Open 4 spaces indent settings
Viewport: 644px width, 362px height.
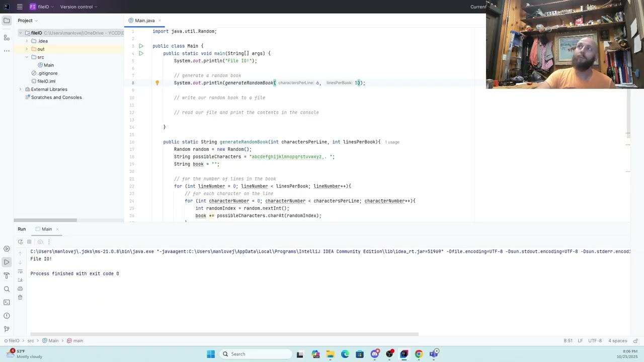pyautogui.click(x=617, y=341)
